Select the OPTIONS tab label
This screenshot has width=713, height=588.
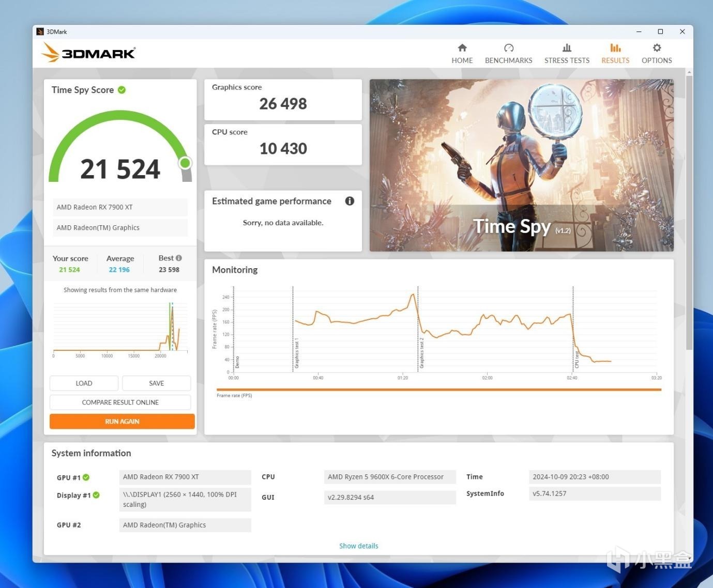click(657, 60)
